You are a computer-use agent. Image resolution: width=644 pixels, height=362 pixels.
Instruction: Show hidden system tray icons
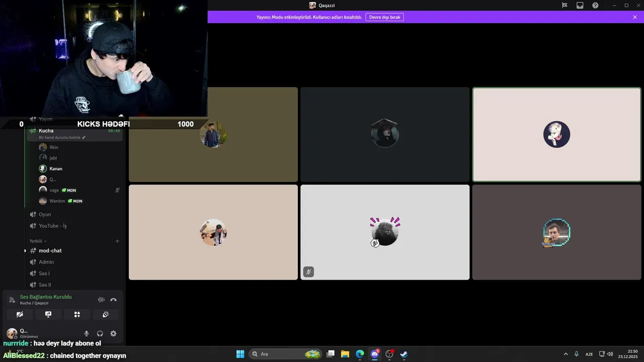coord(566,354)
